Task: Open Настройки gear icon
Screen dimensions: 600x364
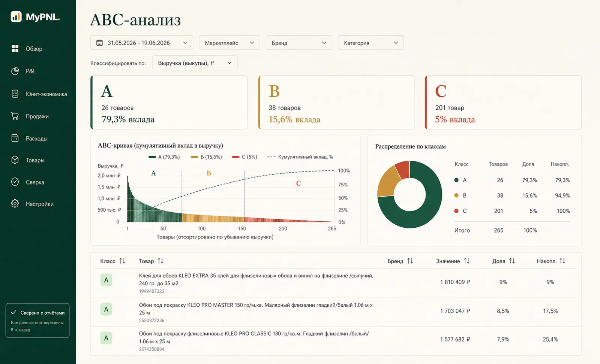Action: (15, 204)
